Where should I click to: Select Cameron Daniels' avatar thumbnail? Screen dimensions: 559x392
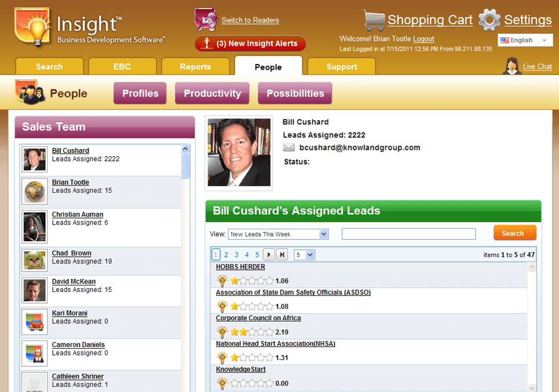35,353
